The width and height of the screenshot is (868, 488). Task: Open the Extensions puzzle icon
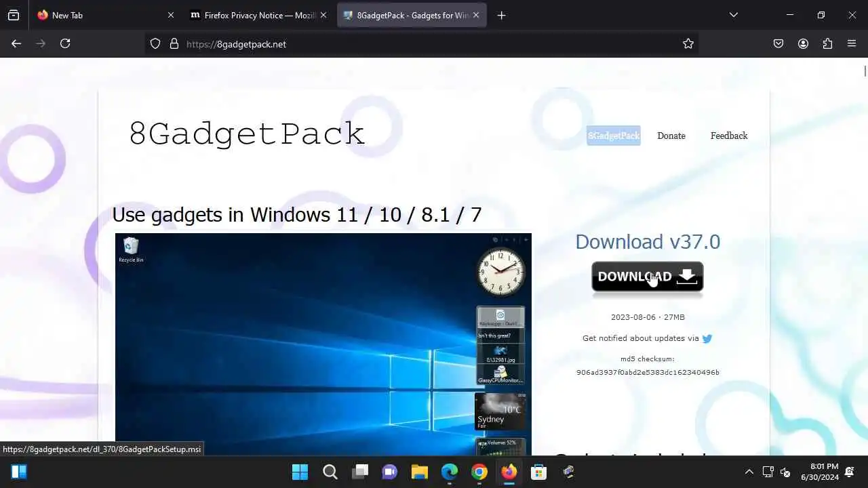click(827, 43)
